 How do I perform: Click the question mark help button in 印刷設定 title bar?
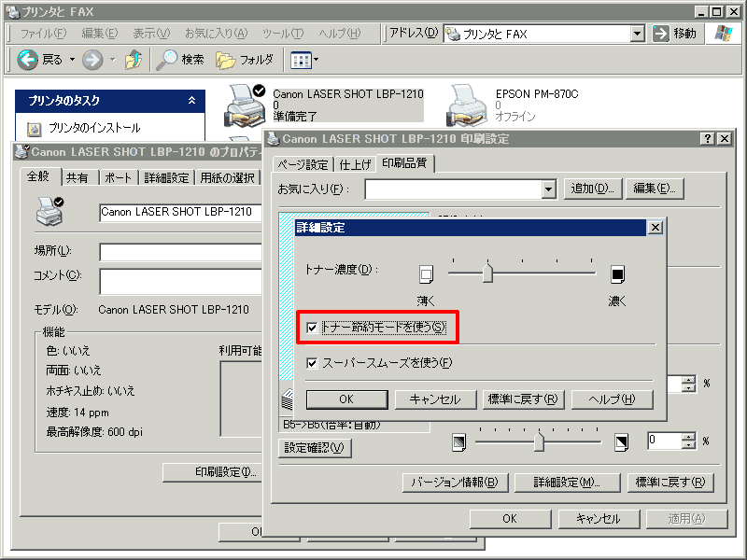[708, 138]
